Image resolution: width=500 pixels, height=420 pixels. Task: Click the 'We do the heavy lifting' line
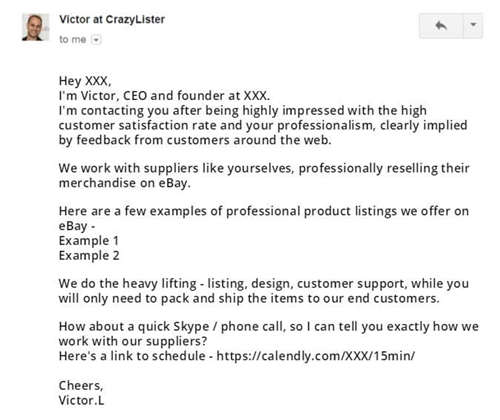[x=264, y=284]
